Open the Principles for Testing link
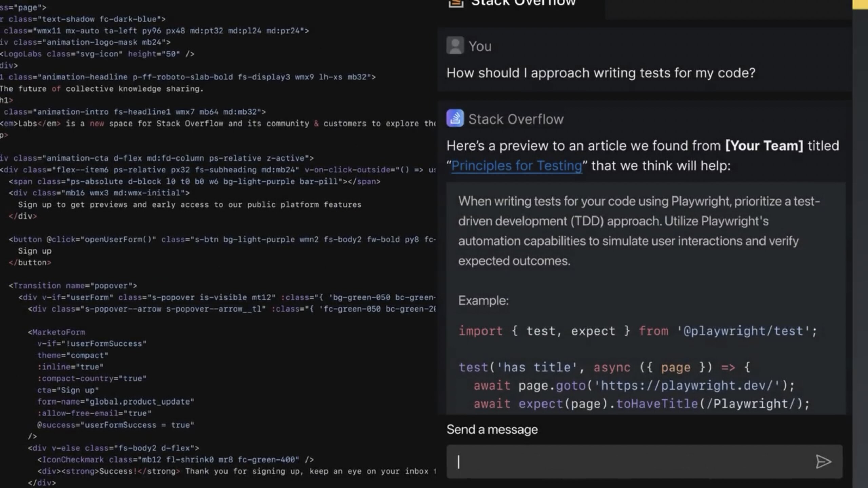Image resolution: width=868 pixels, height=488 pixels. [516, 166]
